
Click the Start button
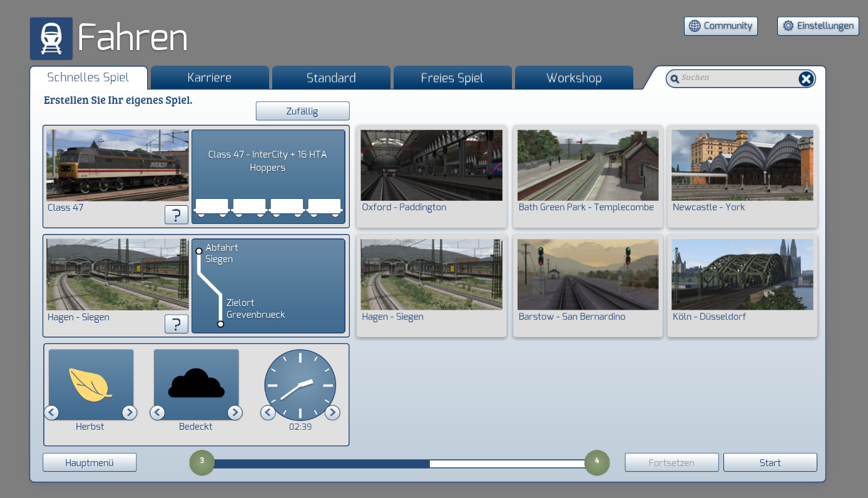point(770,463)
